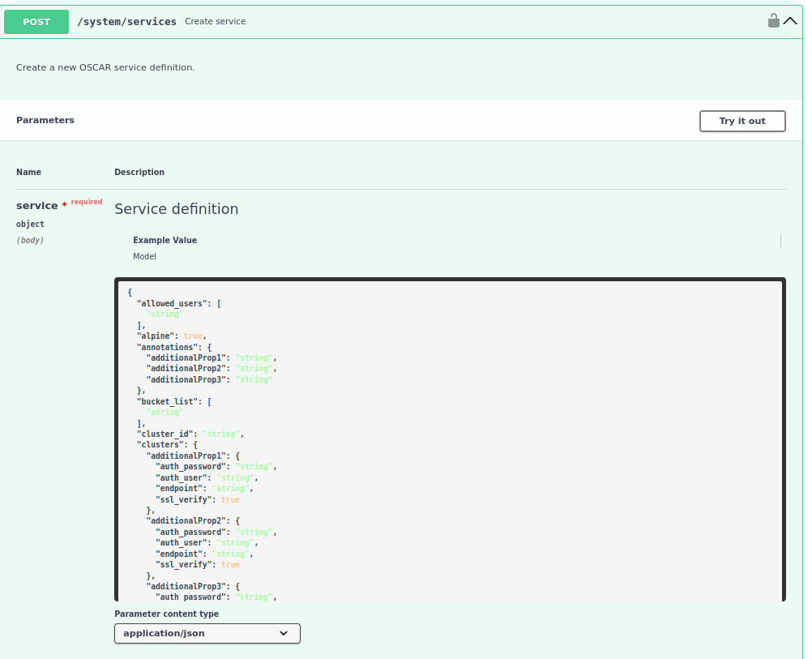812x659 pixels.
Task: Switch to the Model tab
Action: click(x=144, y=256)
